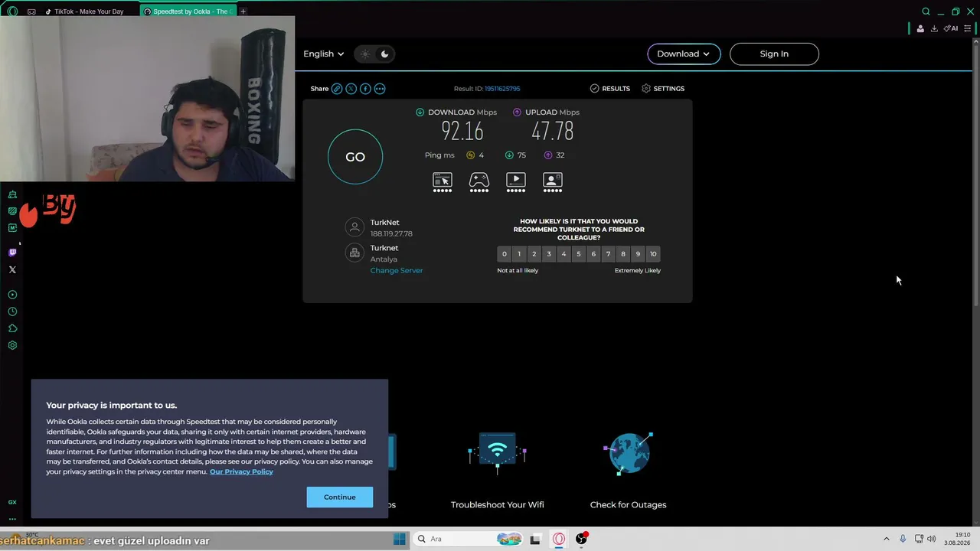Click the GO button to start speed test

pyautogui.click(x=355, y=157)
